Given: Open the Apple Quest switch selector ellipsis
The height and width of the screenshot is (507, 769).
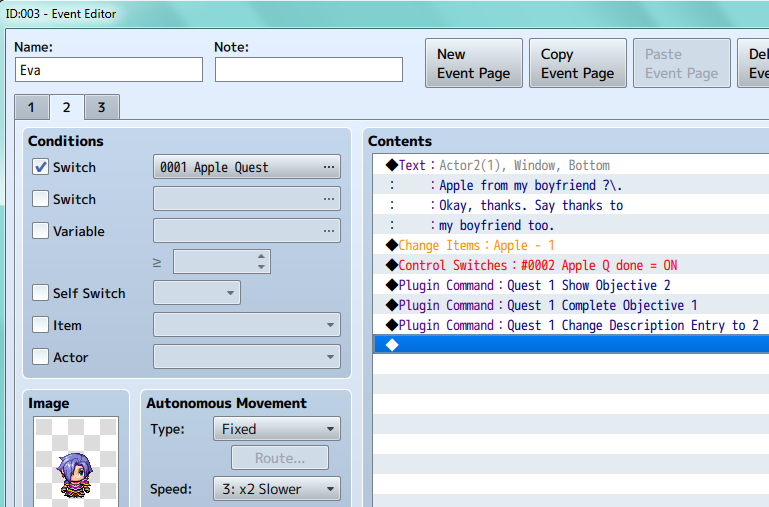Looking at the screenshot, I should (329, 167).
